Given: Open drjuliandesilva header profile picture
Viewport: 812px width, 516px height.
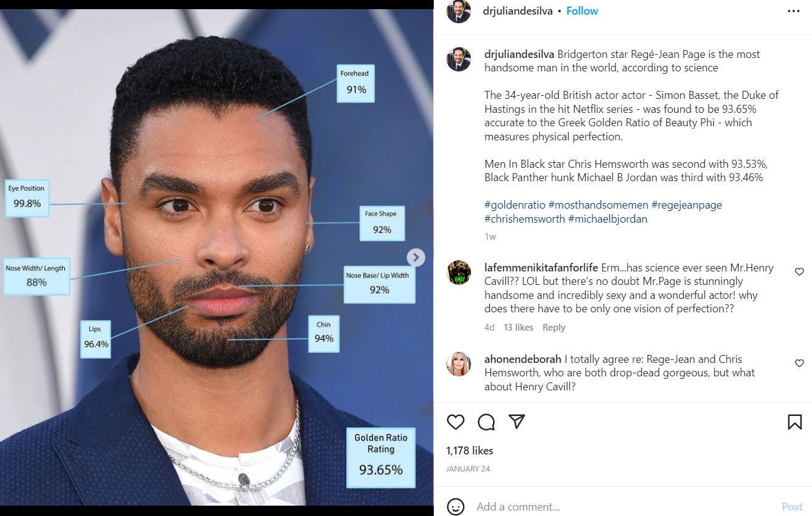Looking at the screenshot, I should point(459,11).
